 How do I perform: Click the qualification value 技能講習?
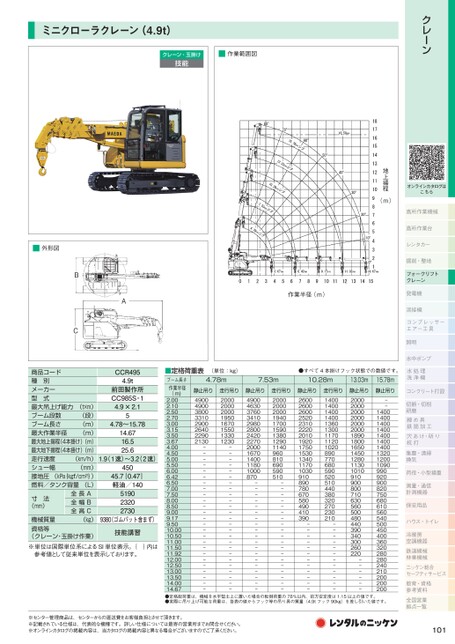click(x=127, y=532)
